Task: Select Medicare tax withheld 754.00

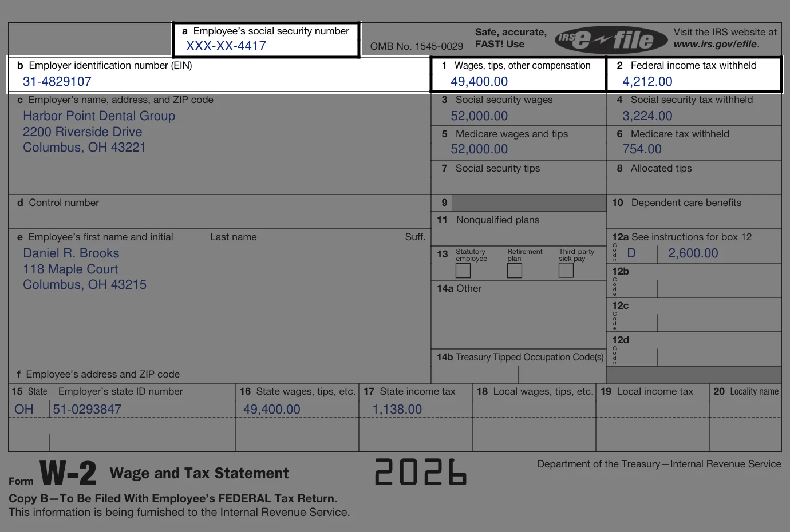Action: click(642, 149)
